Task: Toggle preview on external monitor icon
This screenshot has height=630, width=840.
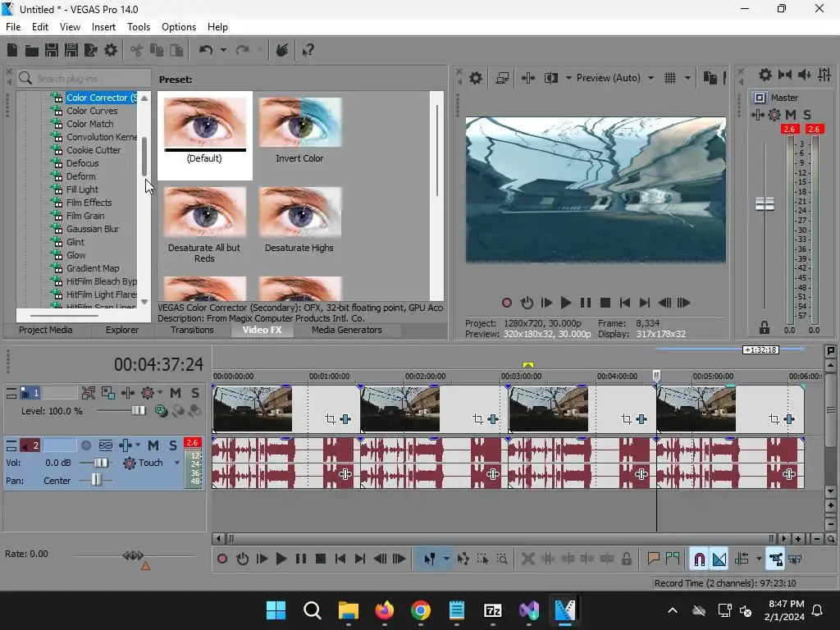Action: click(x=502, y=78)
